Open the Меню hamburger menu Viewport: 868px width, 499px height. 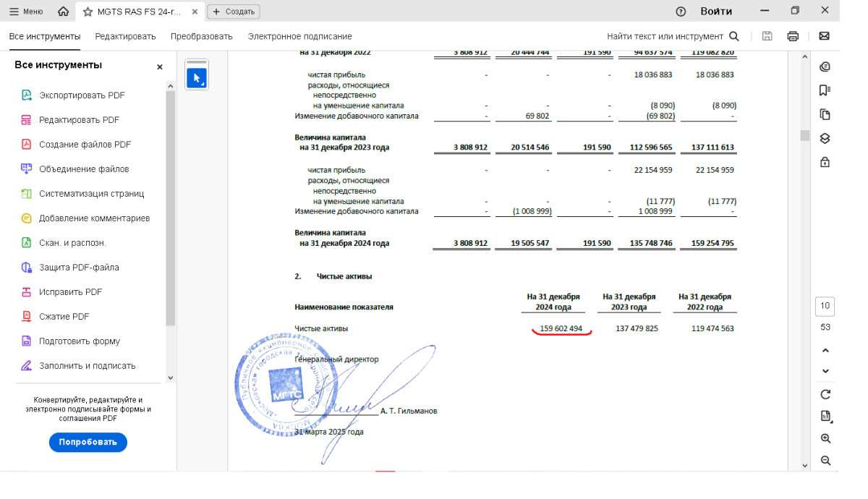point(26,12)
